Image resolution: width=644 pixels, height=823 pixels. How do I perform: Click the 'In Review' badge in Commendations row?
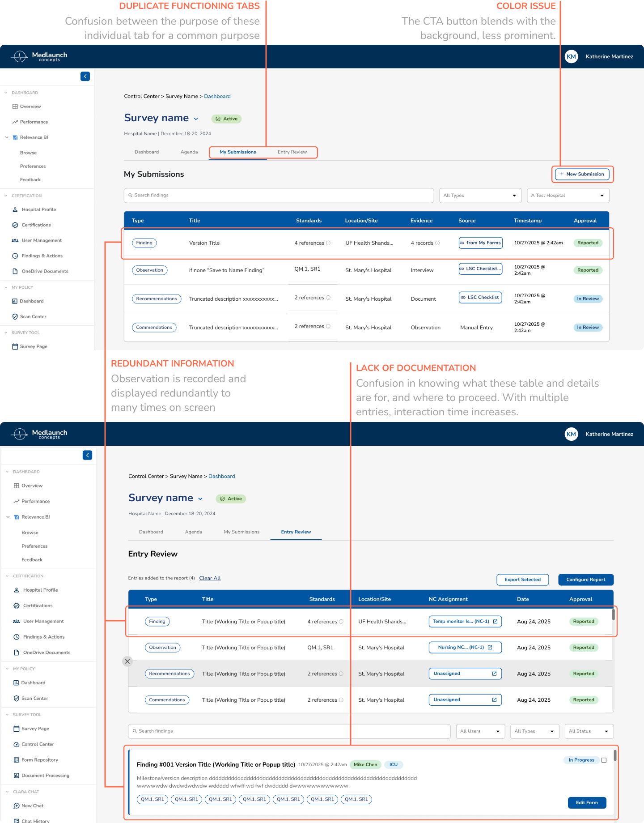click(588, 328)
